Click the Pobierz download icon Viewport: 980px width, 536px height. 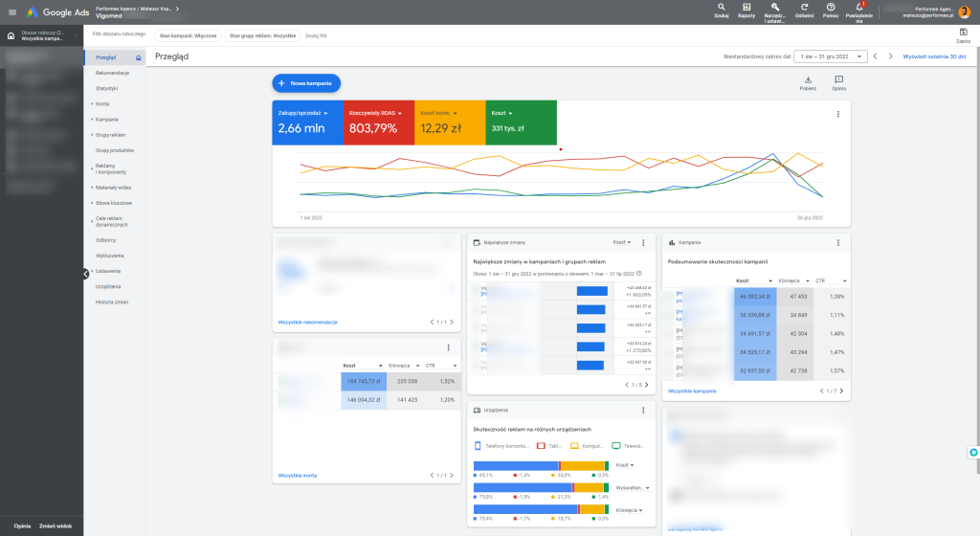[808, 80]
